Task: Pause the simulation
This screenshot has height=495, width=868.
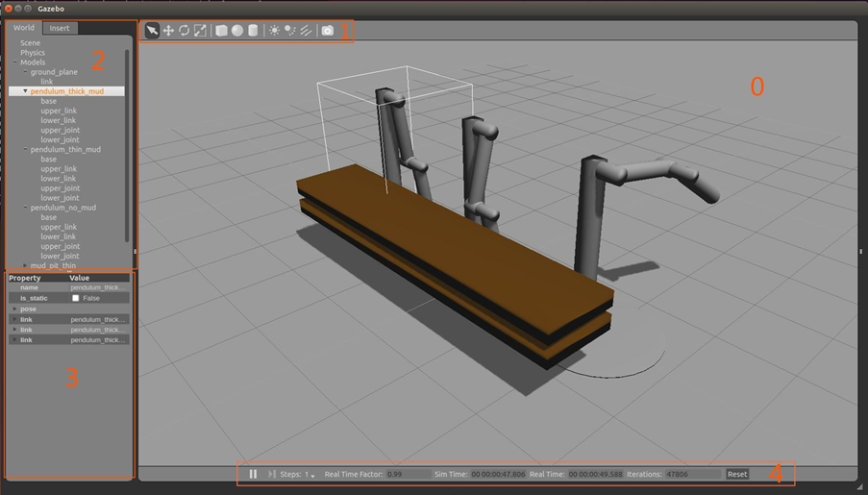Action: tap(254, 474)
